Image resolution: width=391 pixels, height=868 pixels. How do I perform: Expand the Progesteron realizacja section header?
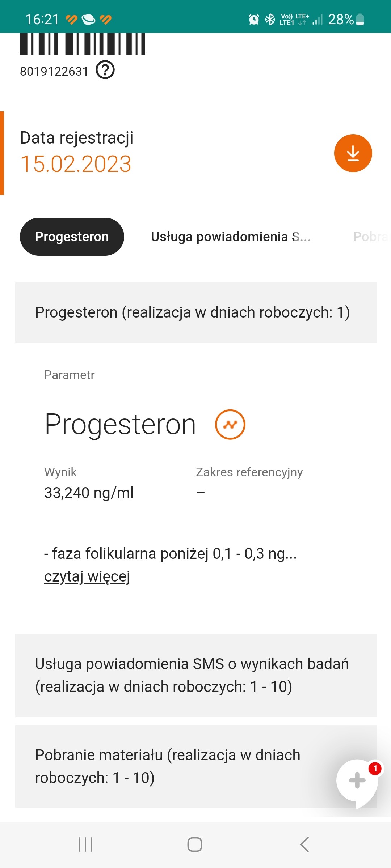coord(195,312)
